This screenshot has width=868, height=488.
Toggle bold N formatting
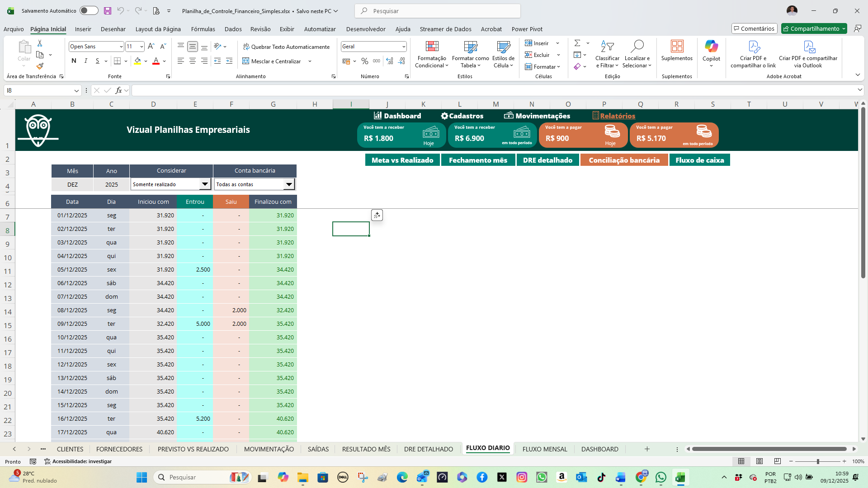pyautogui.click(x=74, y=61)
